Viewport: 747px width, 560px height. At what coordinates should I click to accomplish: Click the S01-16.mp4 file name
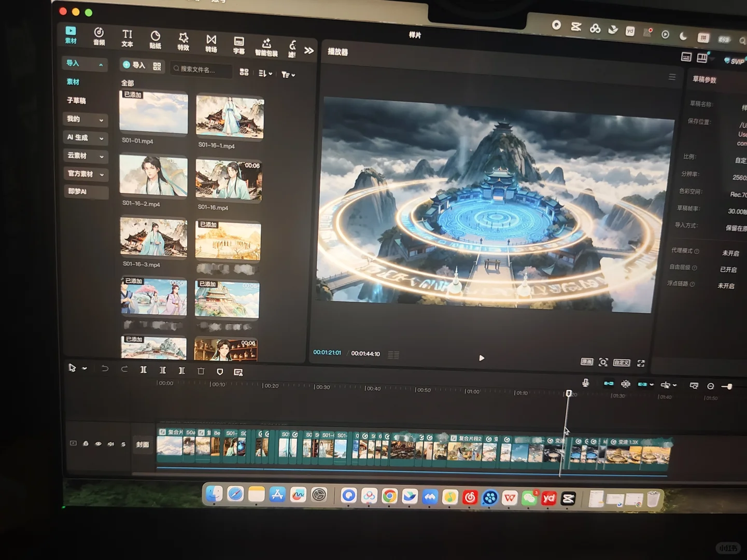click(213, 207)
